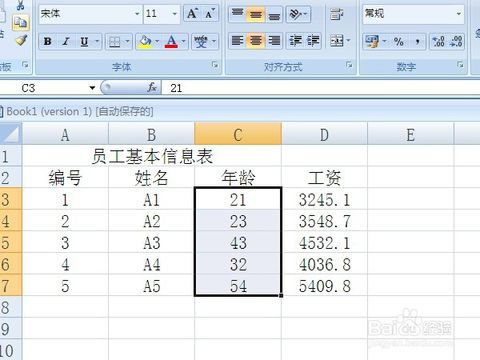Image resolution: width=480 pixels, height=360 pixels.
Task: Open the Name Box dropdown arrow
Action: coord(92,88)
